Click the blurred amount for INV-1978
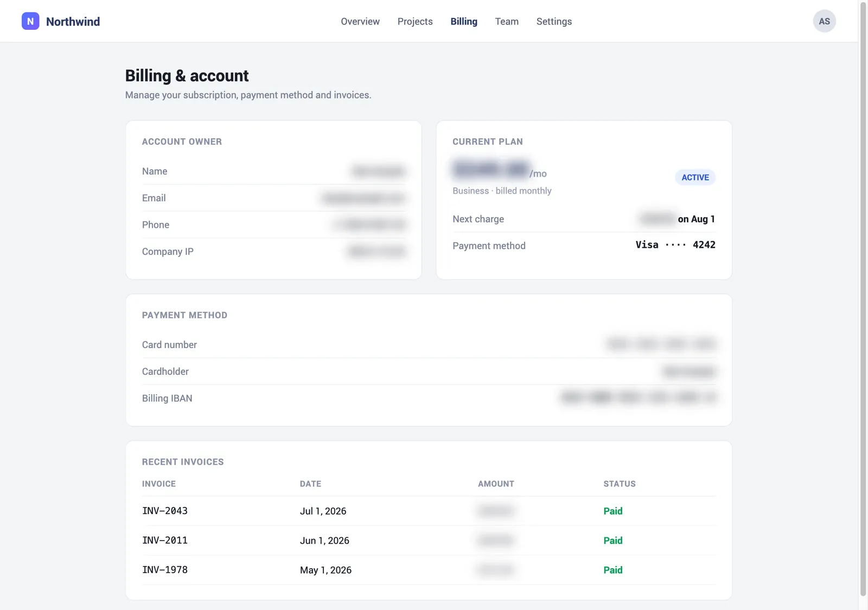 click(x=495, y=569)
